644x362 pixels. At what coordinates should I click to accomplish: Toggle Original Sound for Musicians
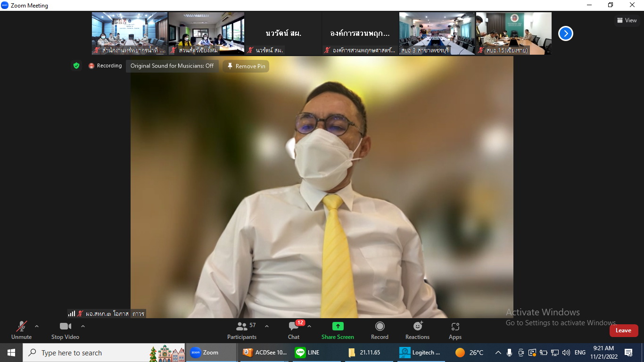click(x=172, y=66)
